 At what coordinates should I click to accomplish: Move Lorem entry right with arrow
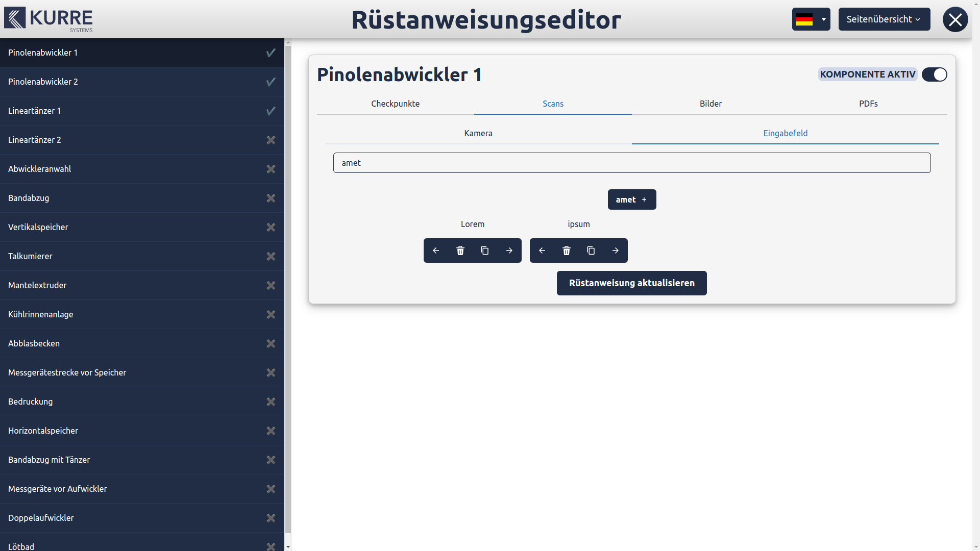509,251
